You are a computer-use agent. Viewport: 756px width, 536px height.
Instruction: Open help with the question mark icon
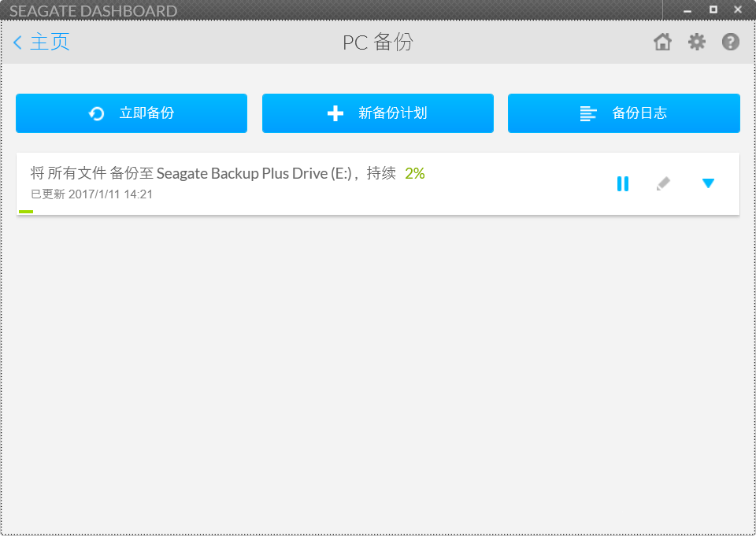click(731, 43)
